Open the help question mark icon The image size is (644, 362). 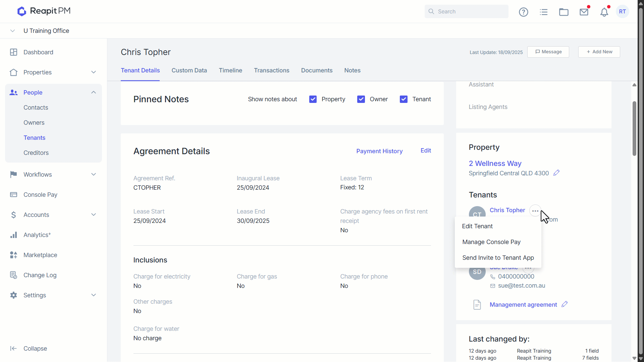(x=523, y=12)
